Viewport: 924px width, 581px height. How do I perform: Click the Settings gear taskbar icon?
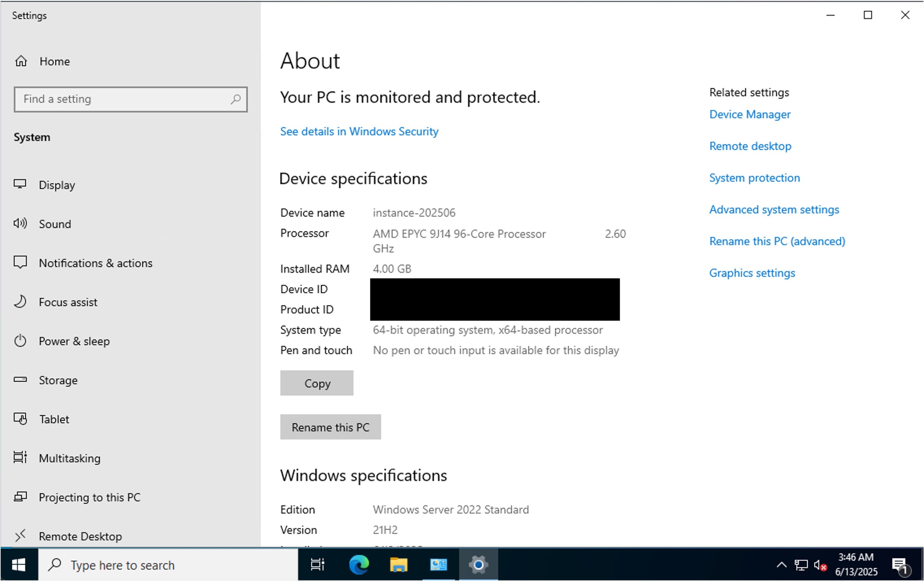[479, 564]
